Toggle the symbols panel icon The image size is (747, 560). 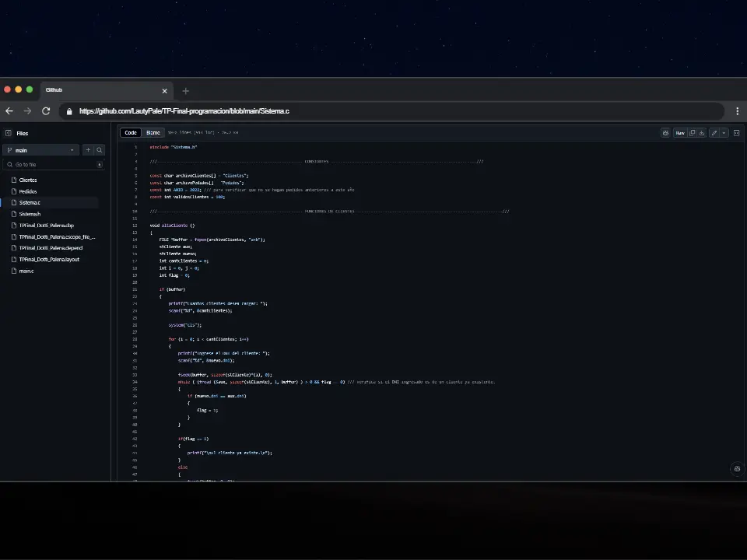point(737,133)
